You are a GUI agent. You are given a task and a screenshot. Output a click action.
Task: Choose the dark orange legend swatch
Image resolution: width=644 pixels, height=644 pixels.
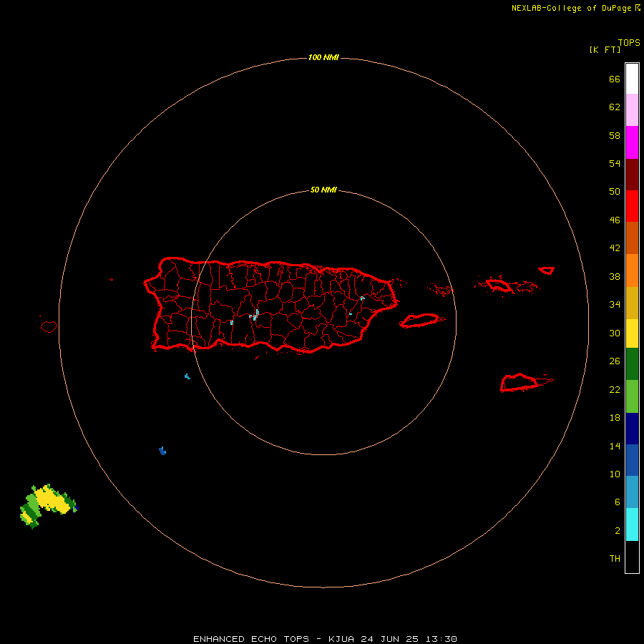coord(632,238)
